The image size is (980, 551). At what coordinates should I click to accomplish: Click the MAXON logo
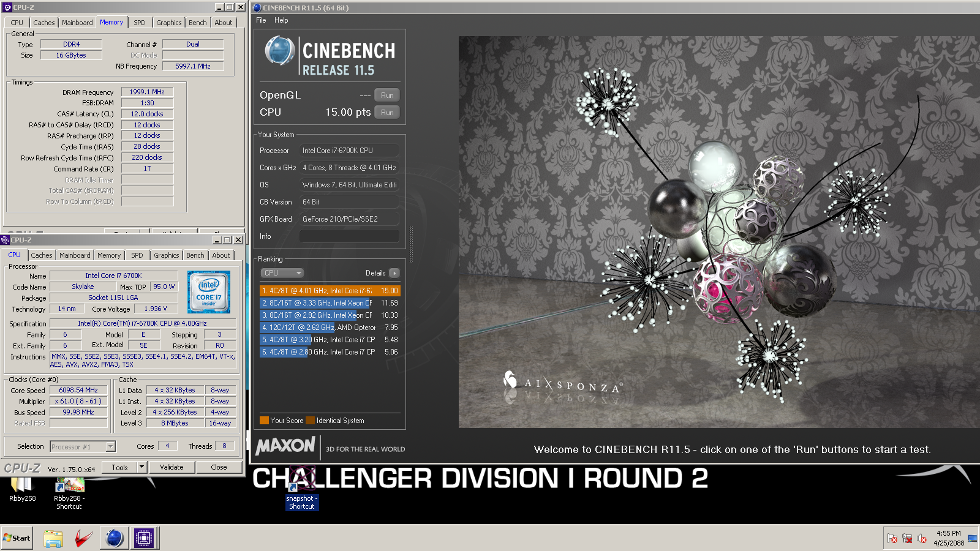pos(285,446)
